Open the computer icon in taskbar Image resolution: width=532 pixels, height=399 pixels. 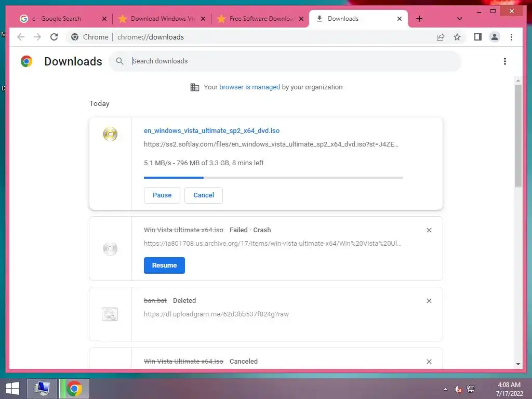pos(42,389)
